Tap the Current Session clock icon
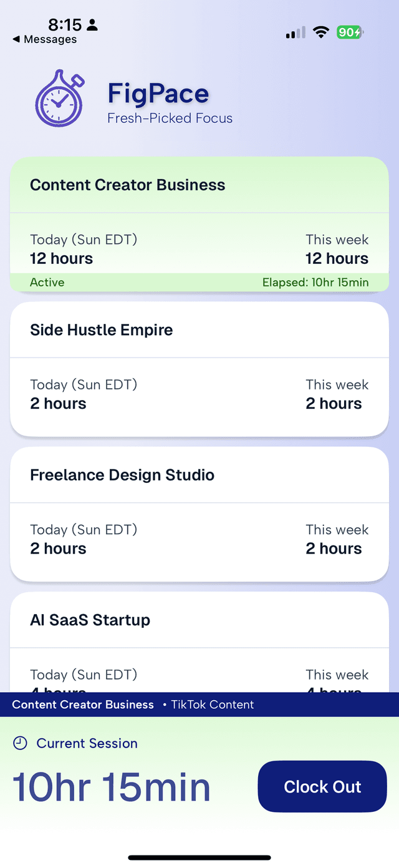Viewport: 399px width, 868px height. click(19, 743)
